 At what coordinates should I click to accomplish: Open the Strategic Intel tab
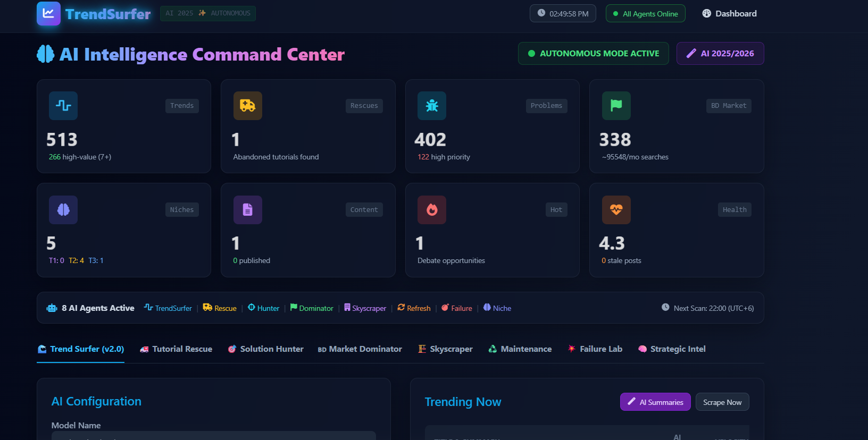[x=672, y=349]
